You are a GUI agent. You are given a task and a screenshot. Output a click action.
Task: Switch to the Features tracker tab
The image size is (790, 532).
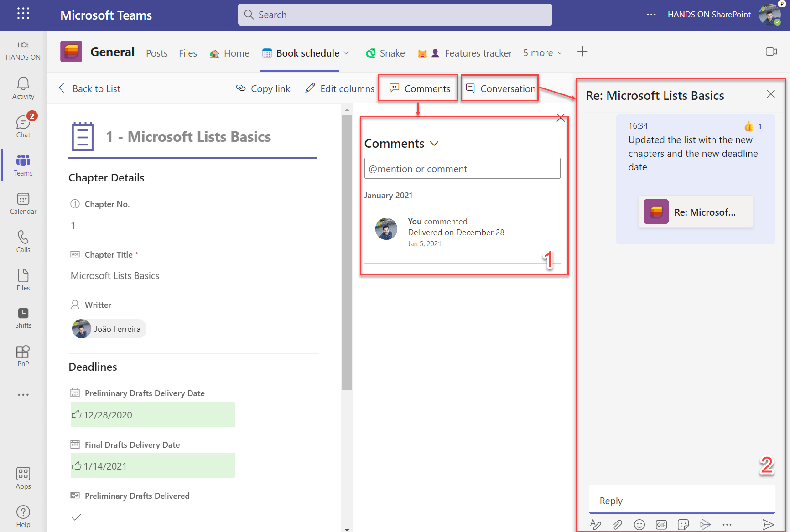point(478,53)
